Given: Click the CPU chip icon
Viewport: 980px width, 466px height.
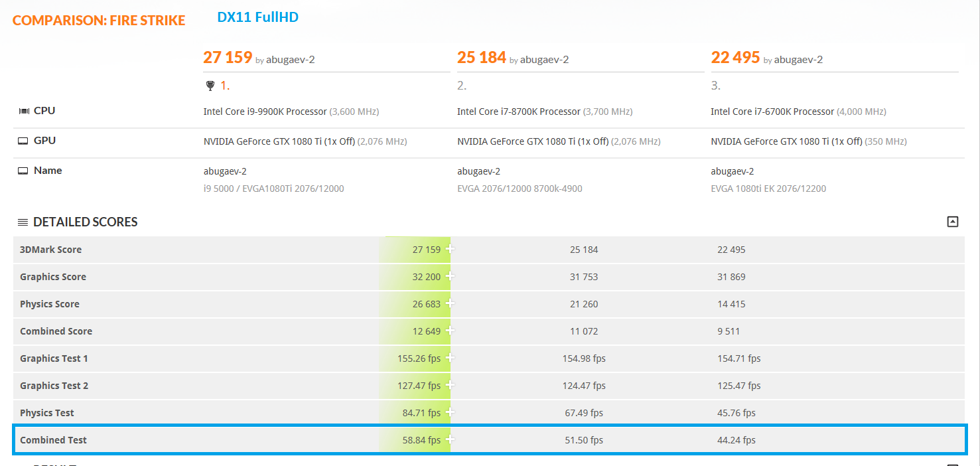Looking at the screenshot, I should point(24,111).
